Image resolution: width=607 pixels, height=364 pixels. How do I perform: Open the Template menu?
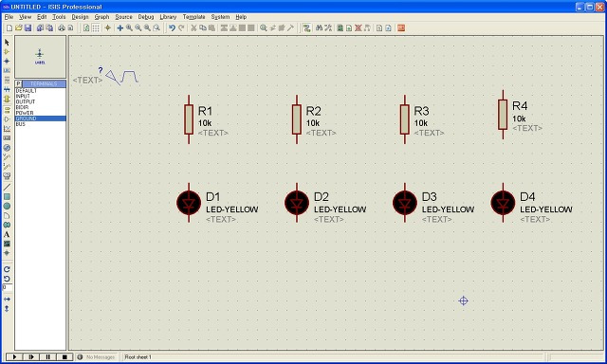[193, 17]
